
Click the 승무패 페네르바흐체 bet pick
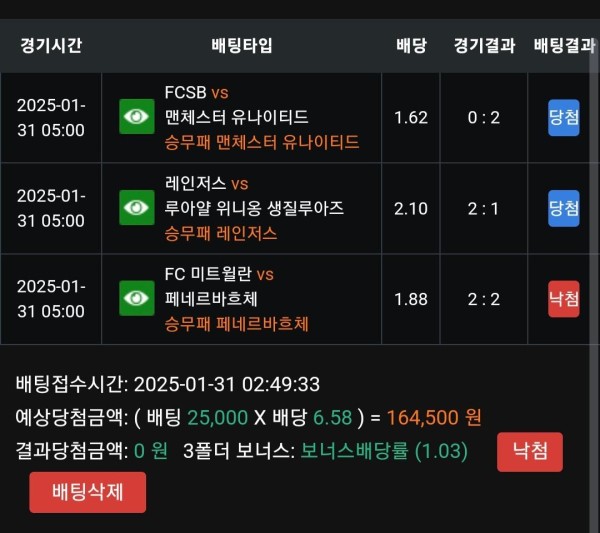coord(236,324)
